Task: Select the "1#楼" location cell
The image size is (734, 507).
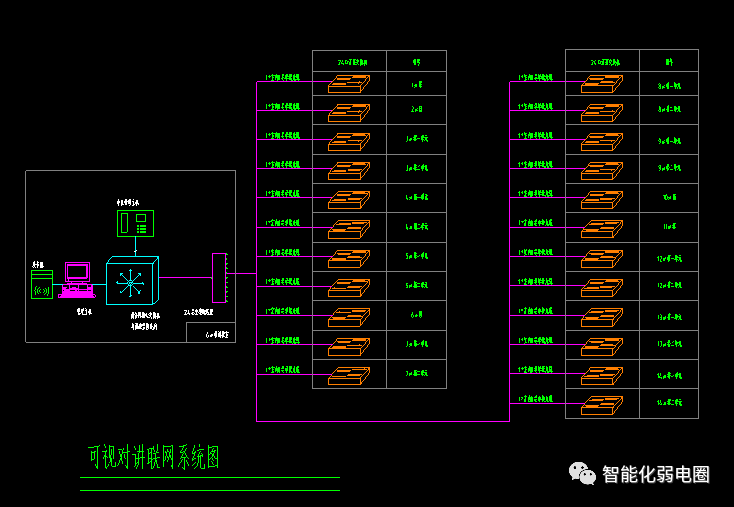Action: [x=417, y=84]
